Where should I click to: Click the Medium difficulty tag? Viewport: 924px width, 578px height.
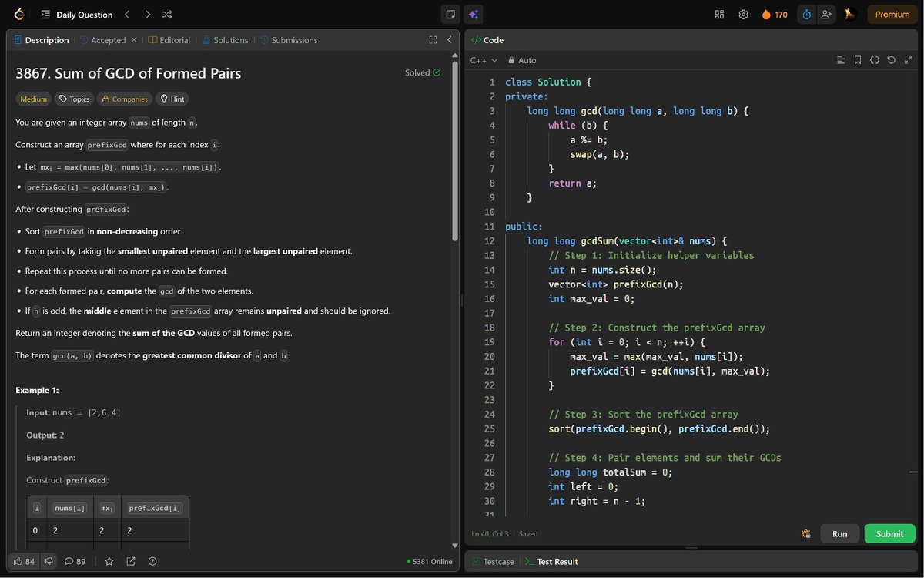(34, 99)
